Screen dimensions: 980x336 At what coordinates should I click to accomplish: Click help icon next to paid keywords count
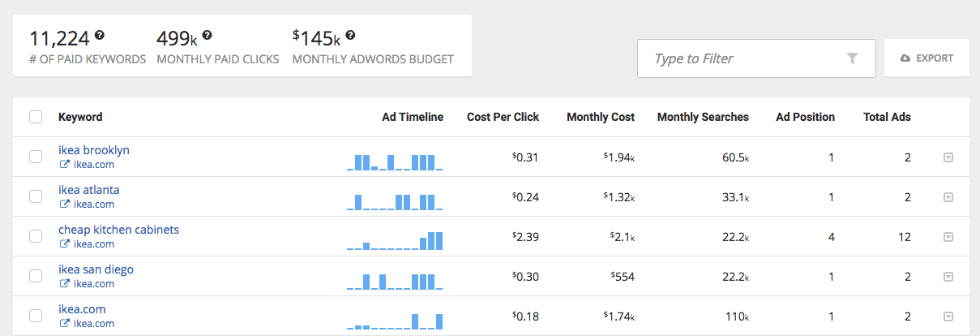100,35
